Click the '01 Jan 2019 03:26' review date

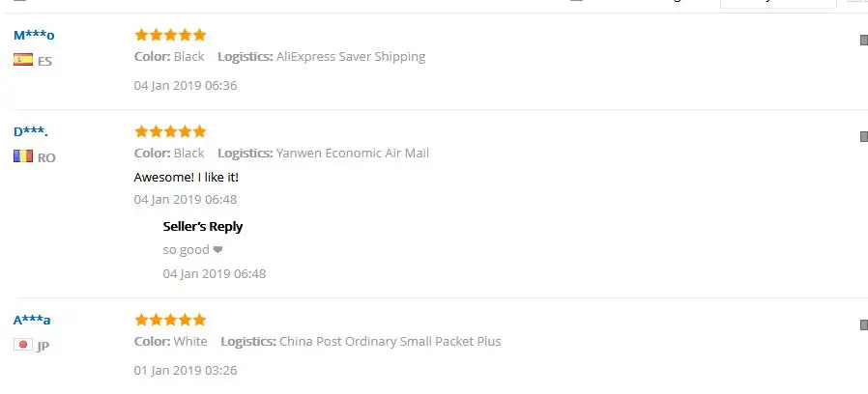[186, 370]
